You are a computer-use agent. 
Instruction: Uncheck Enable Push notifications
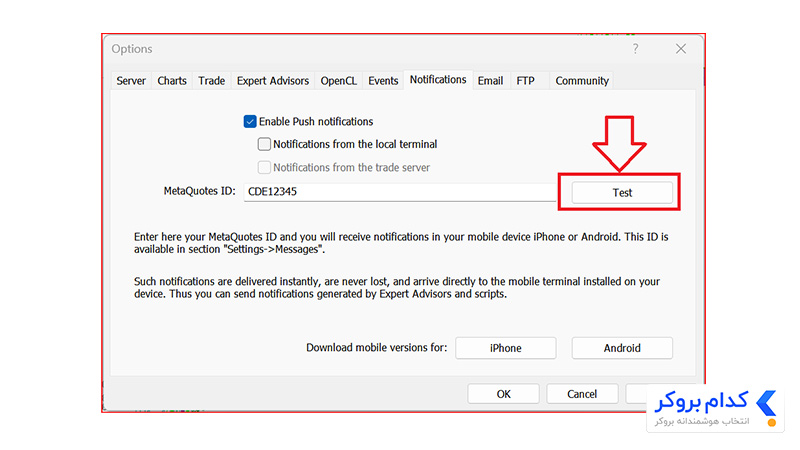point(250,121)
